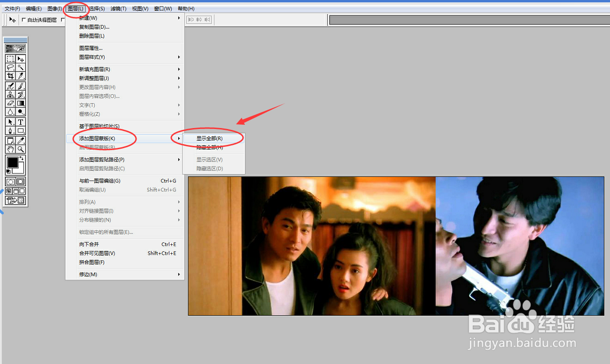Choose 显示全部(R) in submenu
The height and width of the screenshot is (364, 610).
click(213, 138)
